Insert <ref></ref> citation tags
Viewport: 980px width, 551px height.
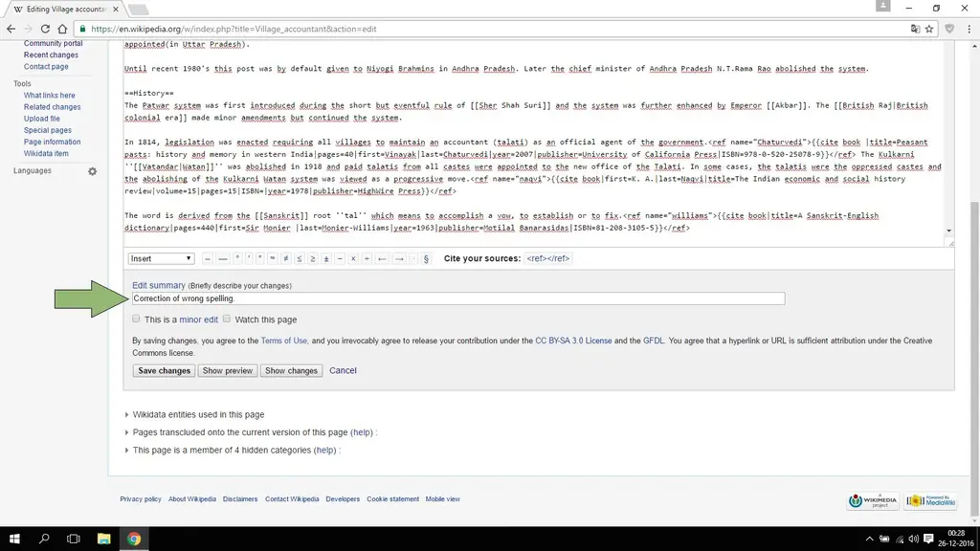tap(548, 258)
